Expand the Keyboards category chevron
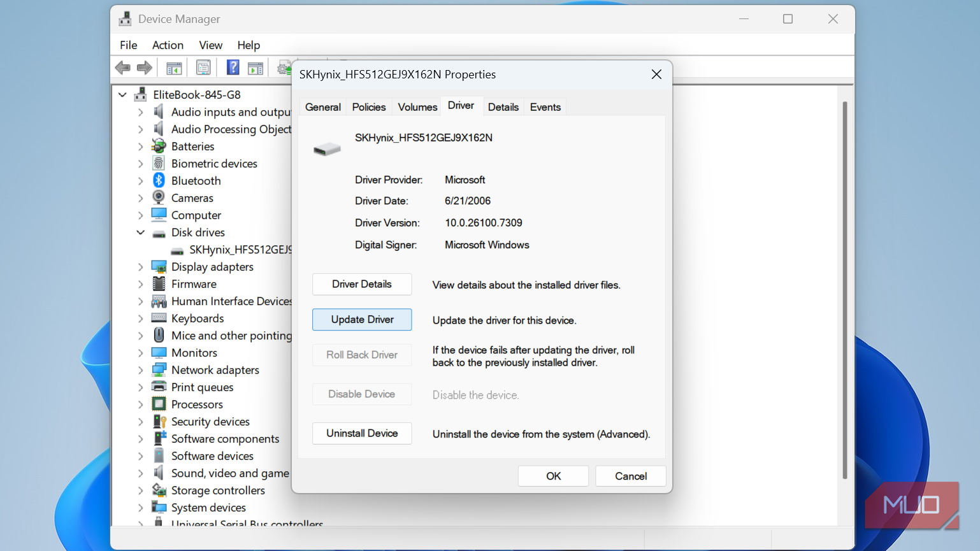Image resolution: width=980 pixels, height=551 pixels. pos(140,318)
